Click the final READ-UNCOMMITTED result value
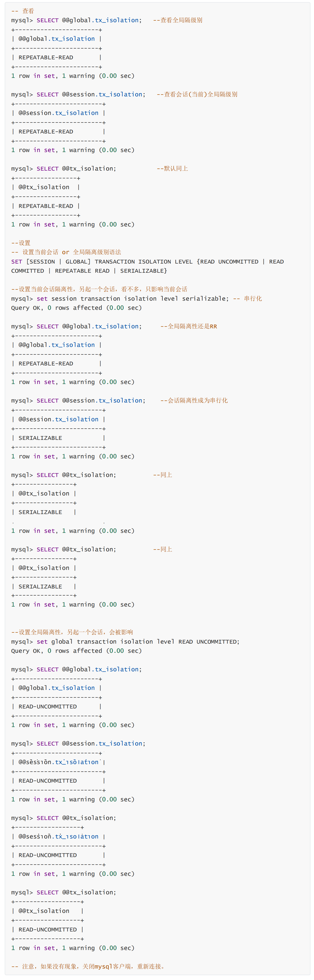Screen dimensions: 314x980 [x=48, y=929]
